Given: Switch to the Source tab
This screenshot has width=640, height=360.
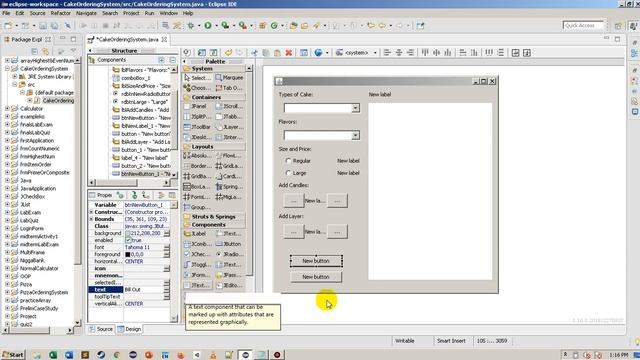Looking at the screenshot, I should (101, 329).
